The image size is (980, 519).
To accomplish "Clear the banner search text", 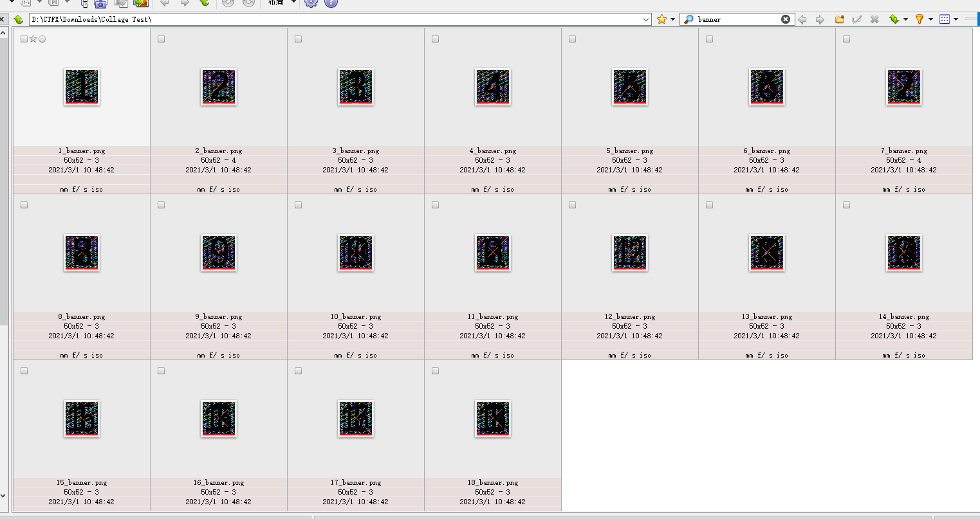I will (x=786, y=19).
